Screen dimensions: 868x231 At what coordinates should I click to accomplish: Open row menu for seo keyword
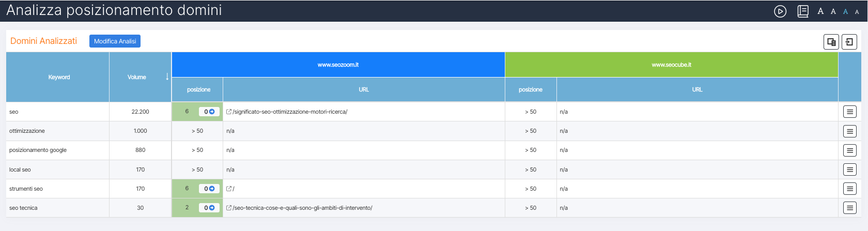click(x=850, y=112)
